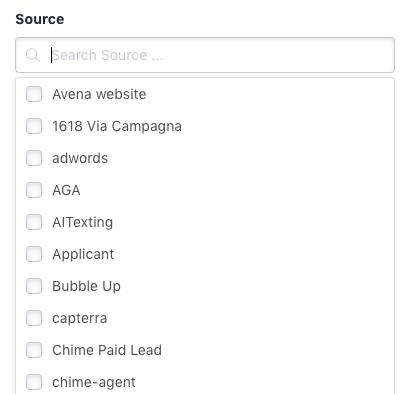Click the Source heading label

tap(40, 19)
